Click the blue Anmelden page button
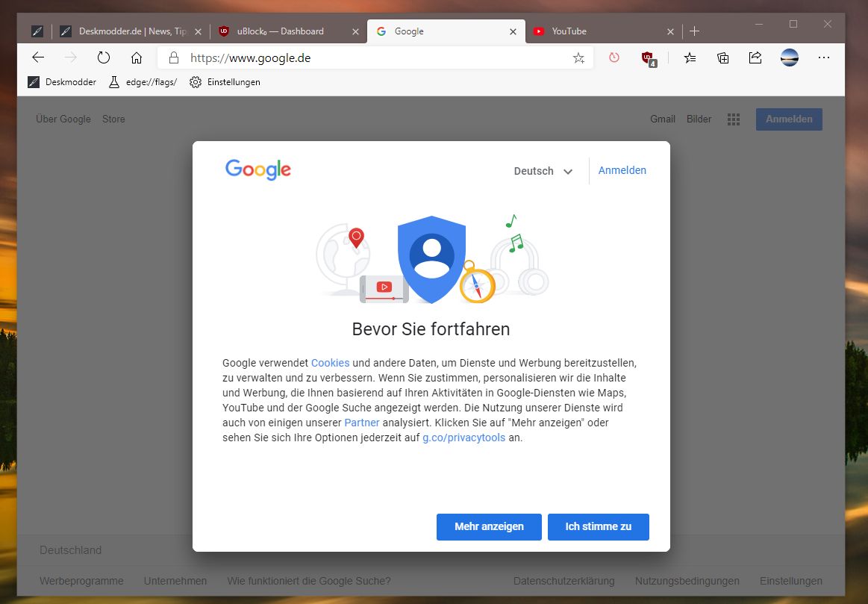Image resolution: width=868 pixels, height=604 pixels. click(x=789, y=119)
